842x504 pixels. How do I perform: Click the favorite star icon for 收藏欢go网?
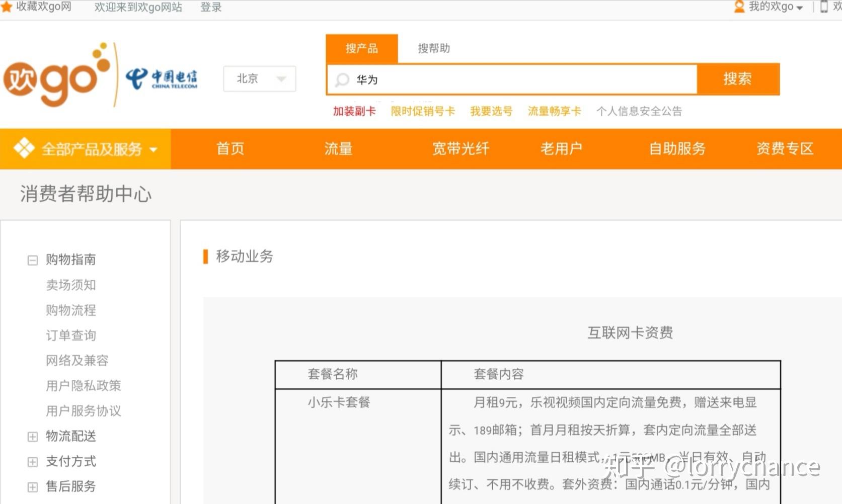pyautogui.click(x=7, y=7)
